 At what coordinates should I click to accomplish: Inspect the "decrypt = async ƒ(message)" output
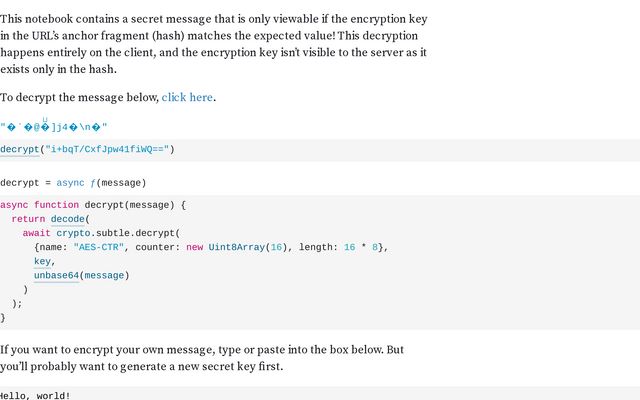tap(73, 183)
